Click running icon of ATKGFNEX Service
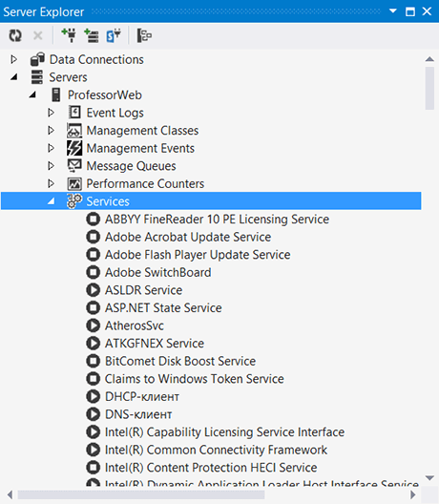 tap(94, 344)
